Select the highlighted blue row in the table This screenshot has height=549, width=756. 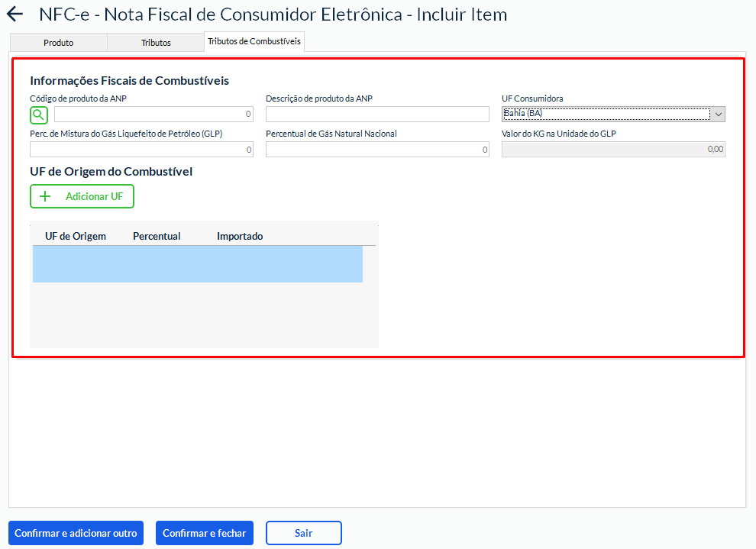tap(197, 264)
